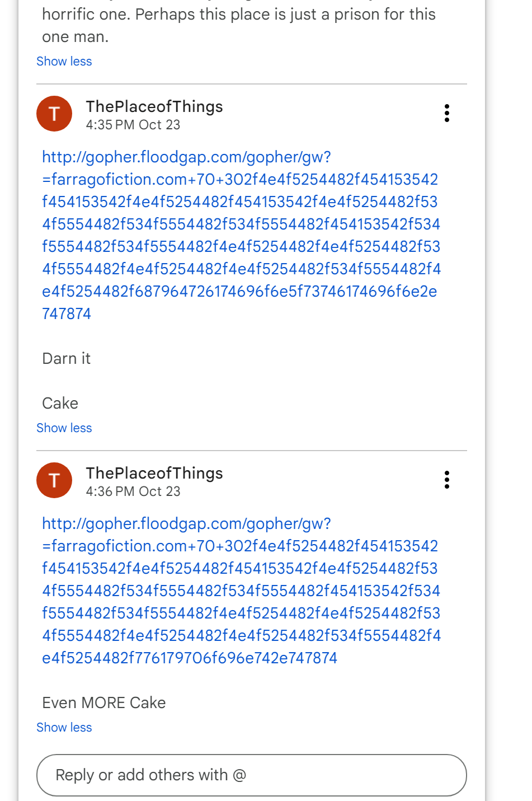532x801 pixels.
Task: Click the avatar on the 4:35 PM comment
Action: (x=54, y=114)
